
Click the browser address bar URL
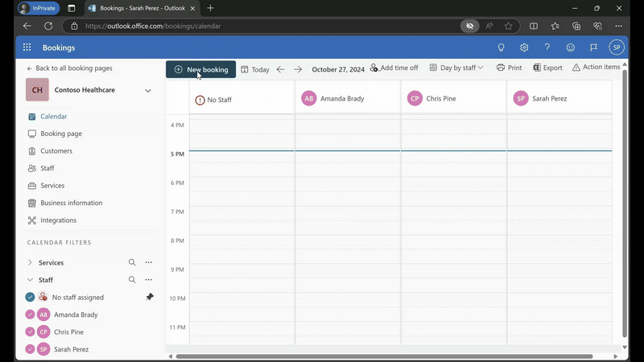(153, 26)
